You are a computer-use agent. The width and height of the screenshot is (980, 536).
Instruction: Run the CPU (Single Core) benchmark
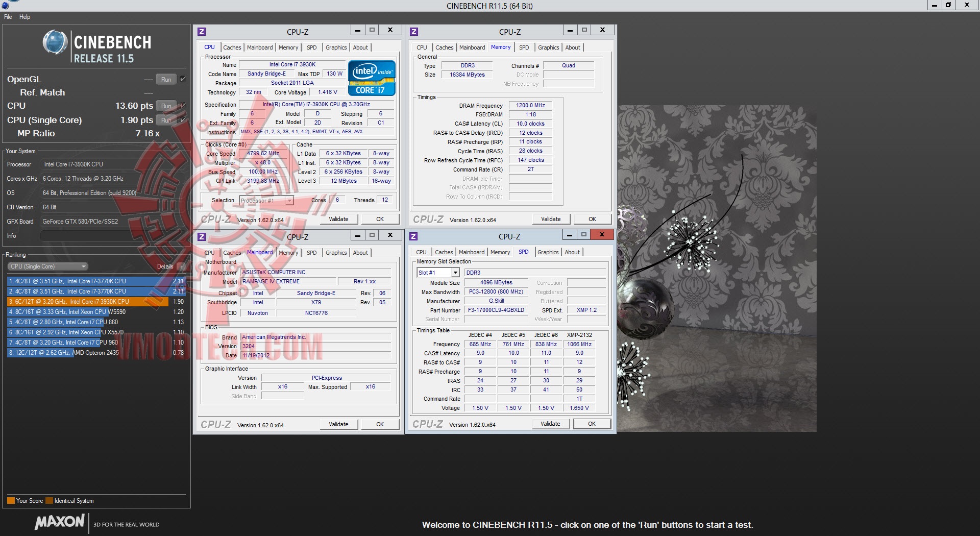point(166,120)
